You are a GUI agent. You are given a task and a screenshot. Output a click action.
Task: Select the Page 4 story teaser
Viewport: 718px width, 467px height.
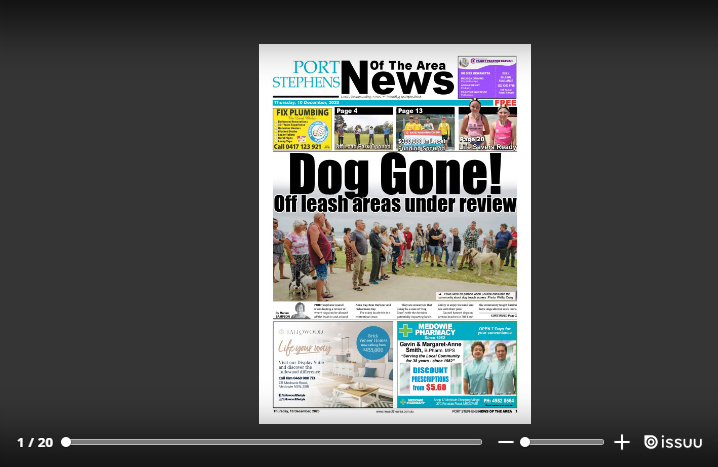pyautogui.click(x=363, y=129)
